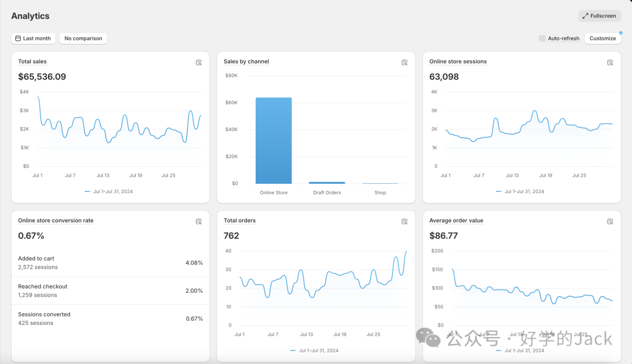Open the Total orders title link
The height and width of the screenshot is (364, 632).
239,221
